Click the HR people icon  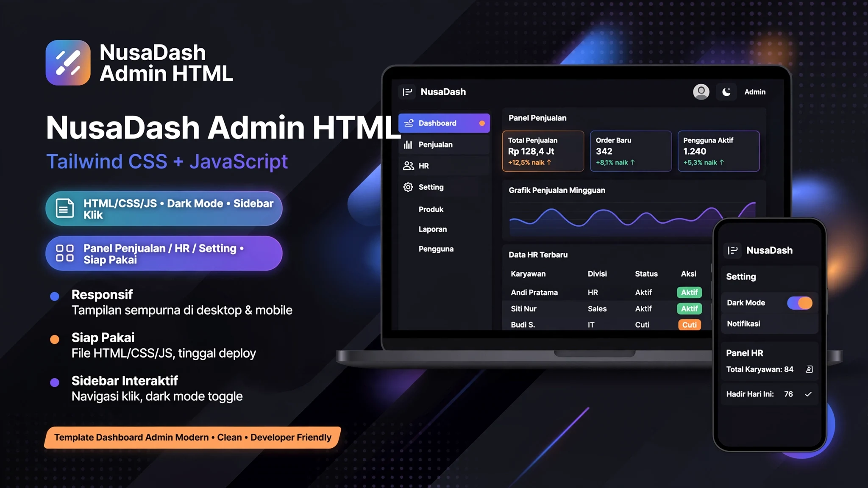coord(408,166)
